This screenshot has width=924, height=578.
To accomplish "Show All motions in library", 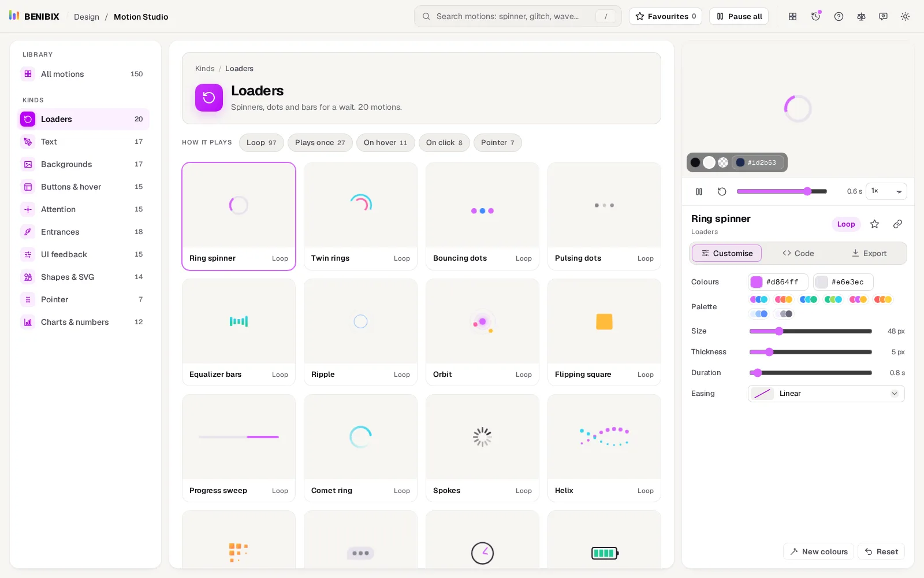I will [x=84, y=74].
